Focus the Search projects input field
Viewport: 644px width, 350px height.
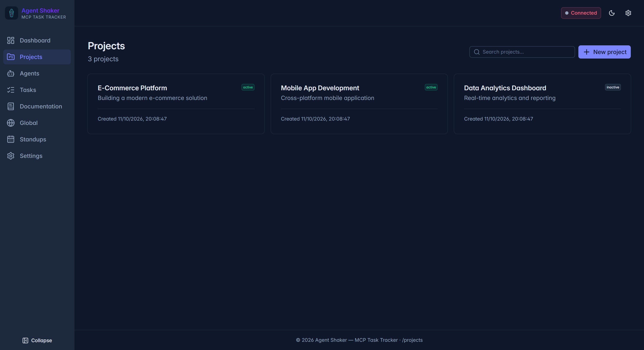[x=522, y=52]
